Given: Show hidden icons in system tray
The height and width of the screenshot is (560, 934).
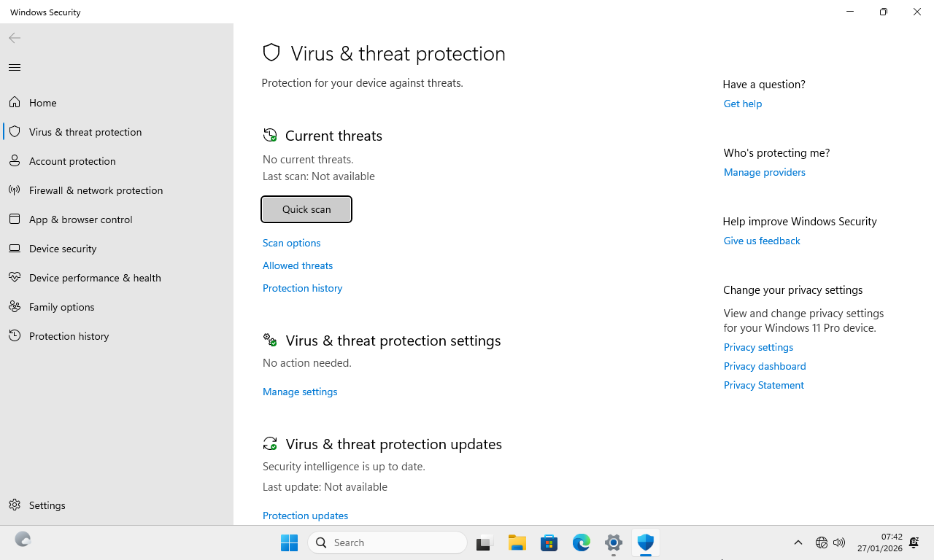Looking at the screenshot, I should coord(798,542).
